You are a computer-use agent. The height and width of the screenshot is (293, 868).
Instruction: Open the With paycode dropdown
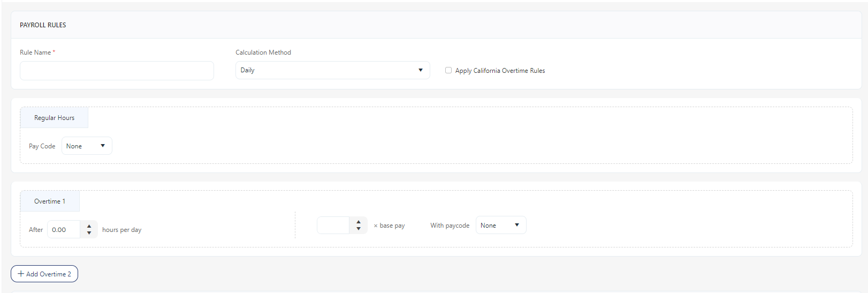pos(500,226)
